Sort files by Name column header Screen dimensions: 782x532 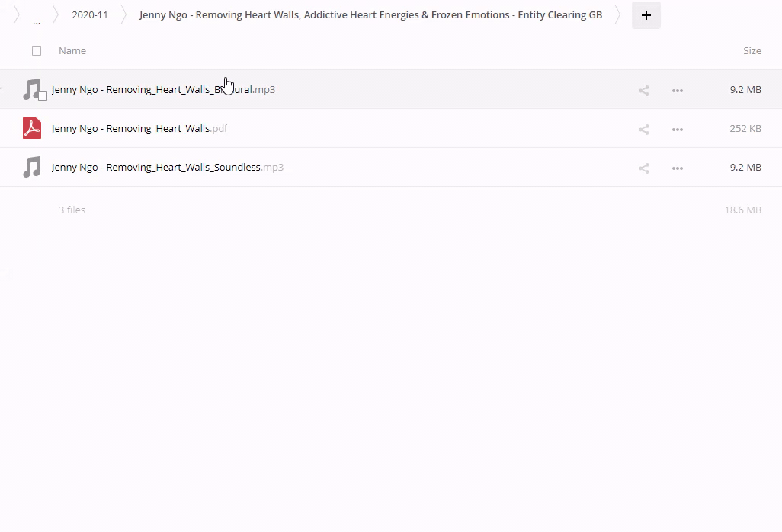tap(72, 51)
